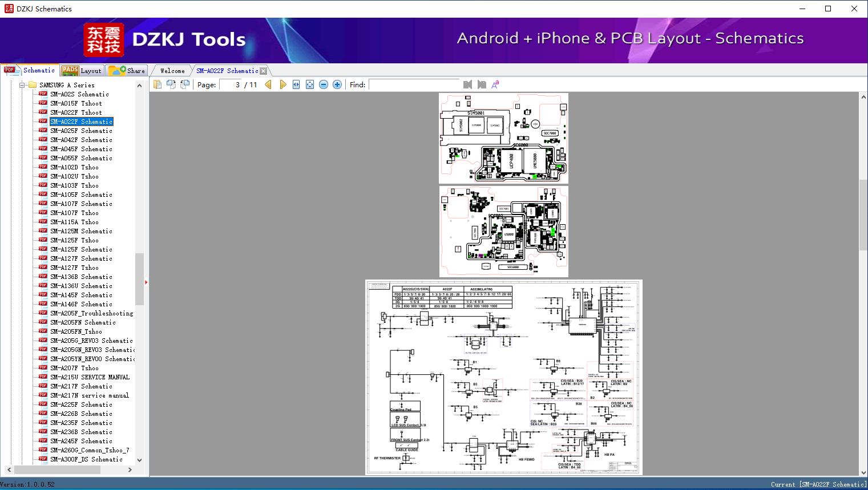Close the SM-A022F Schematic tab
Screen dimensions: 868x490
(x=263, y=71)
